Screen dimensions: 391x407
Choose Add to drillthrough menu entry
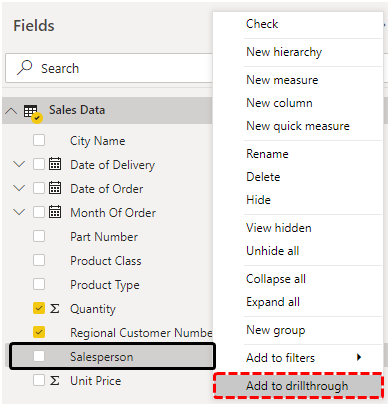pos(297,386)
